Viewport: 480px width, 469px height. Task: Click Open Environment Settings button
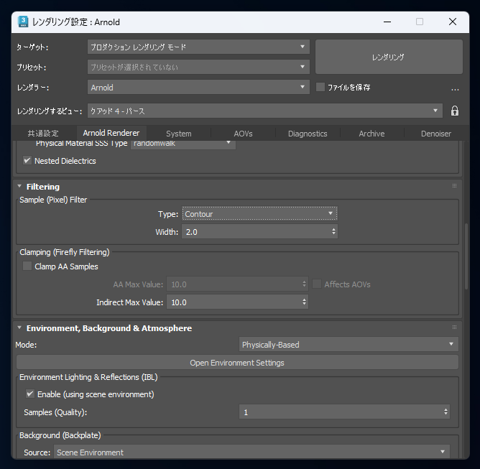[237, 363]
